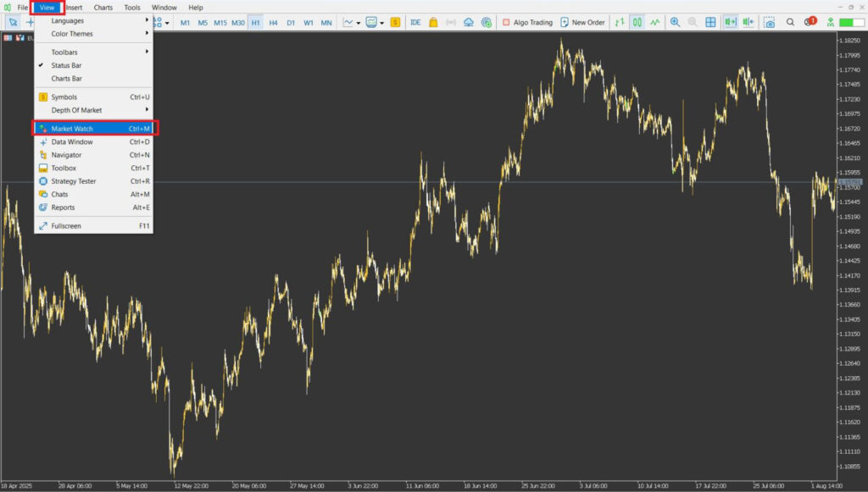Open the chart type dropdown arrow
Viewport: 868px width, 492px height.
pos(359,22)
